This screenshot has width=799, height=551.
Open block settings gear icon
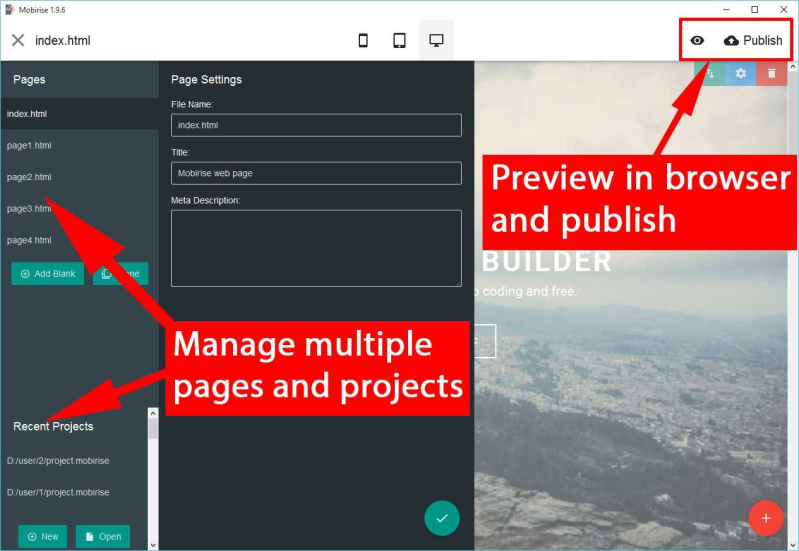[740, 73]
